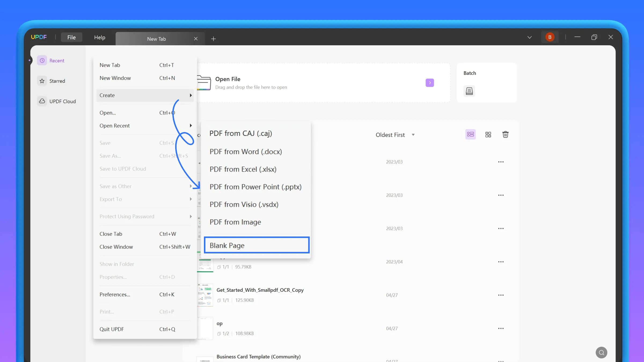
Task: Click the Batch processing icon
Action: (469, 91)
